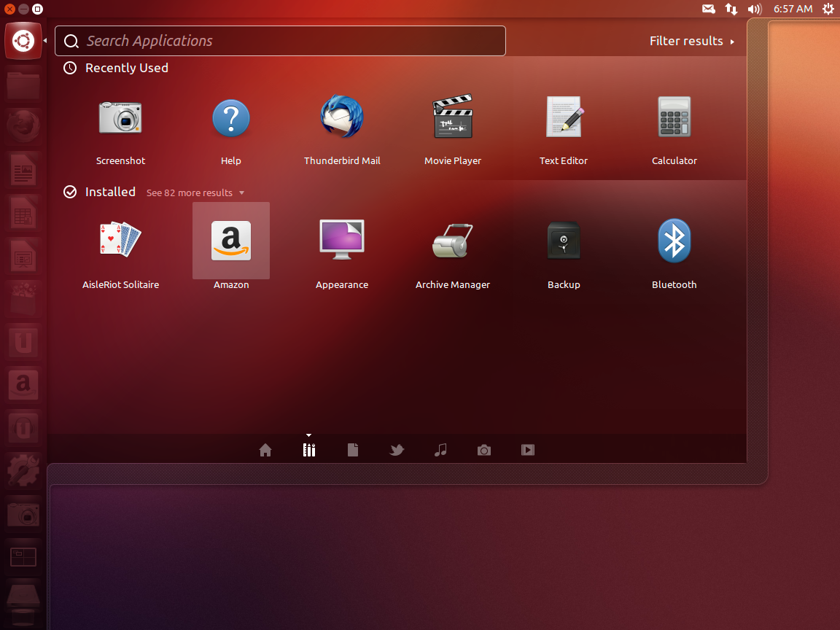Image resolution: width=840 pixels, height=630 pixels.
Task: Open Workspace Switcher in launcher
Action: [x=23, y=556]
